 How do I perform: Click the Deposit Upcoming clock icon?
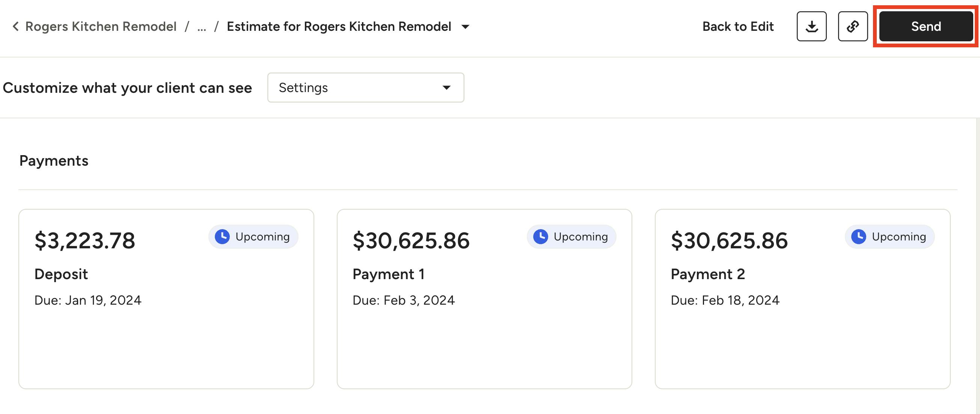click(222, 237)
